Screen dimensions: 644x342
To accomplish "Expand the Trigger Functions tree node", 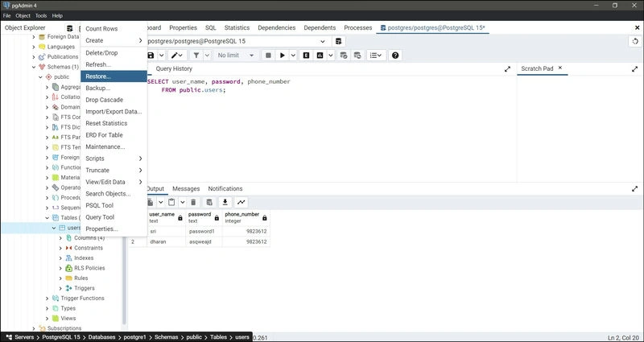I will 47,299.
